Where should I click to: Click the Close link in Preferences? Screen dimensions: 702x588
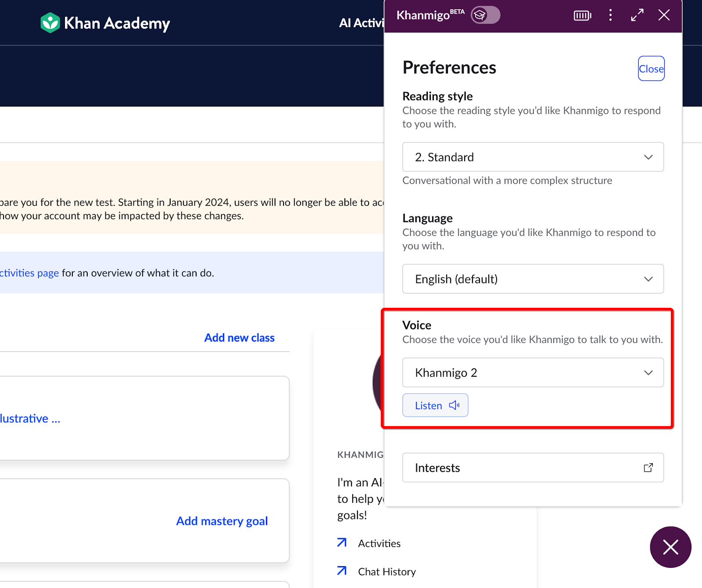point(651,68)
